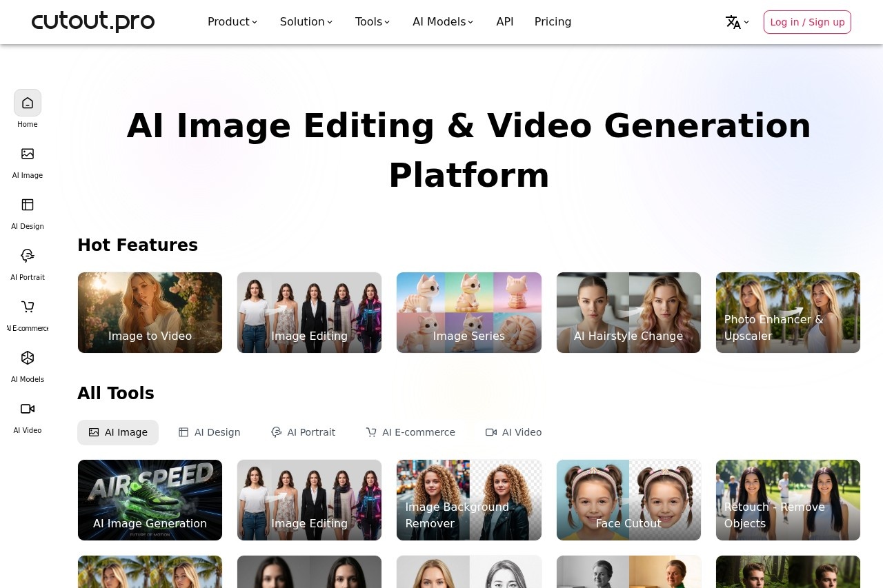Viewport: 883px width, 588px height.
Task: Open Retouch - Remove Objects tool
Action: (788, 500)
